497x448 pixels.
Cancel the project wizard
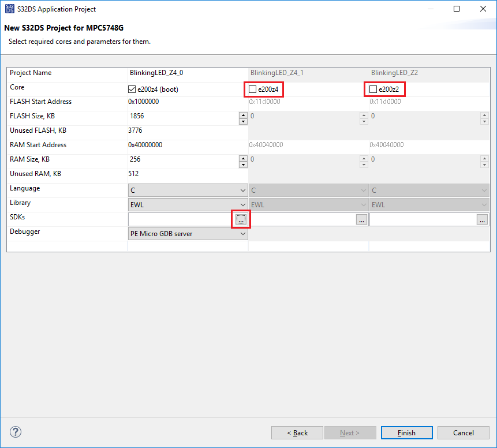pyautogui.click(x=463, y=433)
